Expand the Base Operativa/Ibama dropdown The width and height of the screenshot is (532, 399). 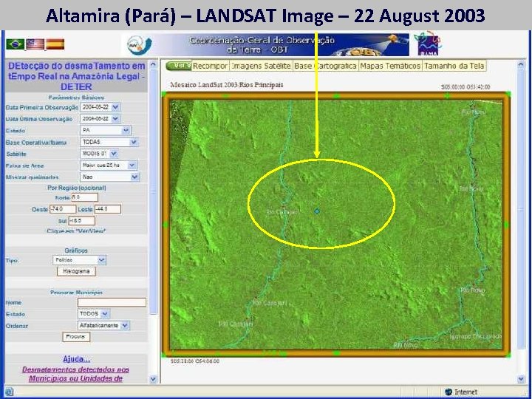(x=134, y=142)
